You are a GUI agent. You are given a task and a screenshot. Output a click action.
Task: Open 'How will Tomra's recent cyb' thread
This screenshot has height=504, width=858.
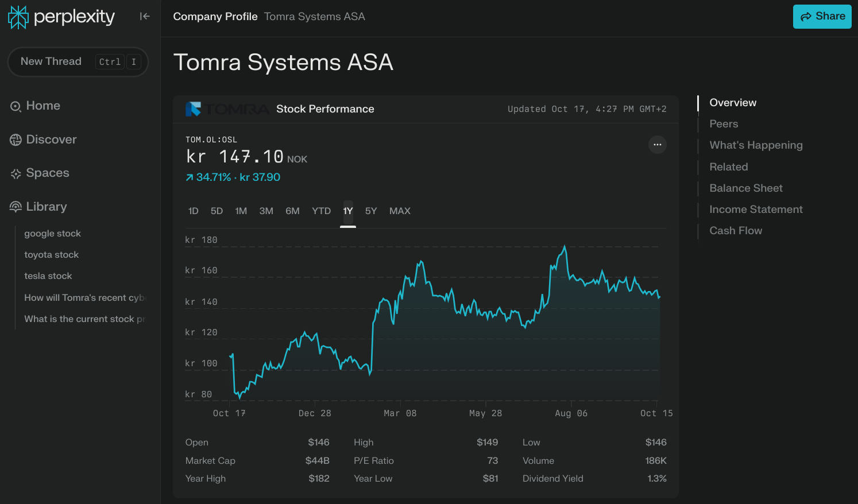(x=85, y=297)
